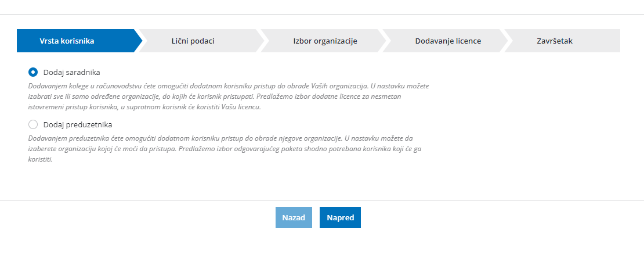
Task: Click the Dodaj saradnika option label
Action: (x=72, y=73)
